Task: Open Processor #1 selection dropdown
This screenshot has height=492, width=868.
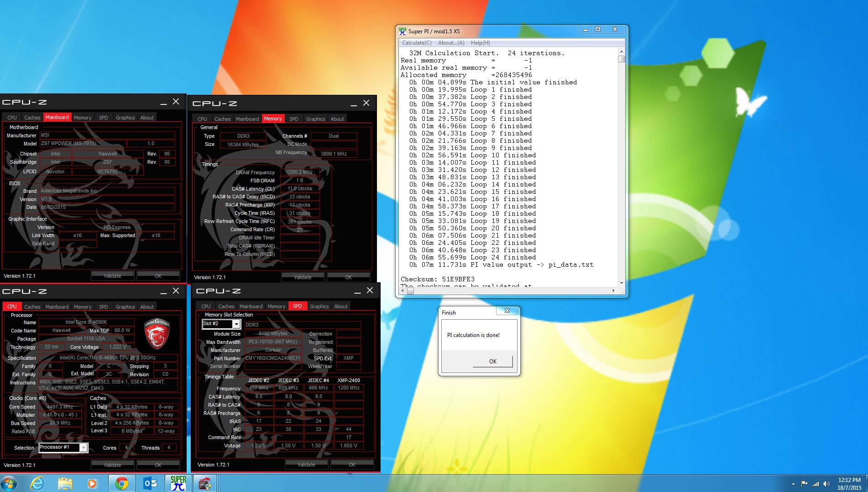Action: [x=84, y=448]
